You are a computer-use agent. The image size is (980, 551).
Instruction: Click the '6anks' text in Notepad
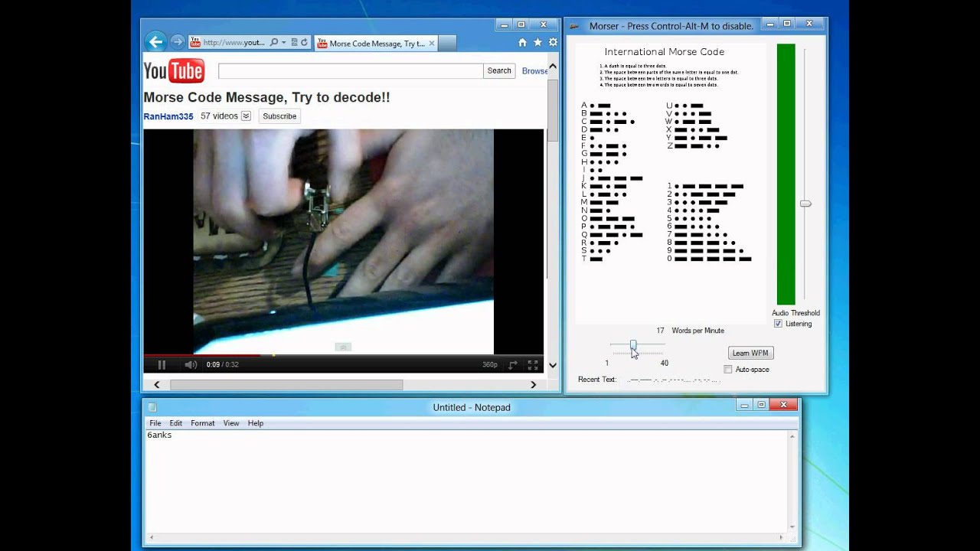[159, 435]
